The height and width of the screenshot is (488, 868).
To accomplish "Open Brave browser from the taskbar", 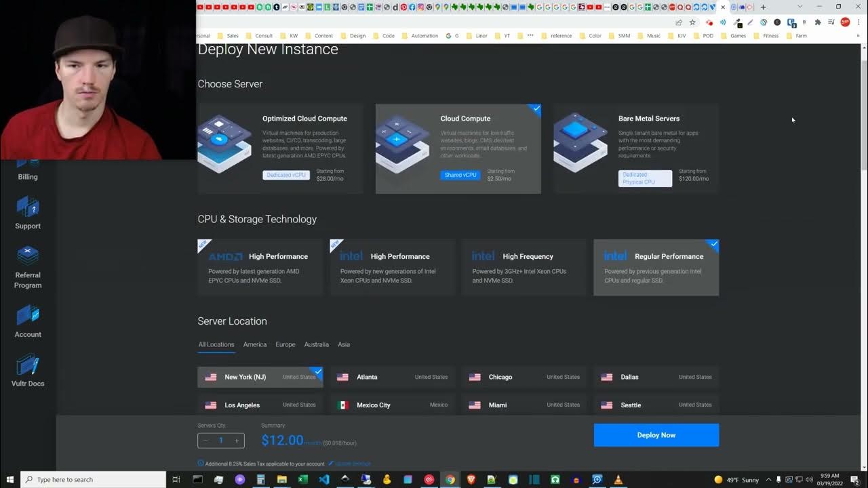I will (x=471, y=479).
